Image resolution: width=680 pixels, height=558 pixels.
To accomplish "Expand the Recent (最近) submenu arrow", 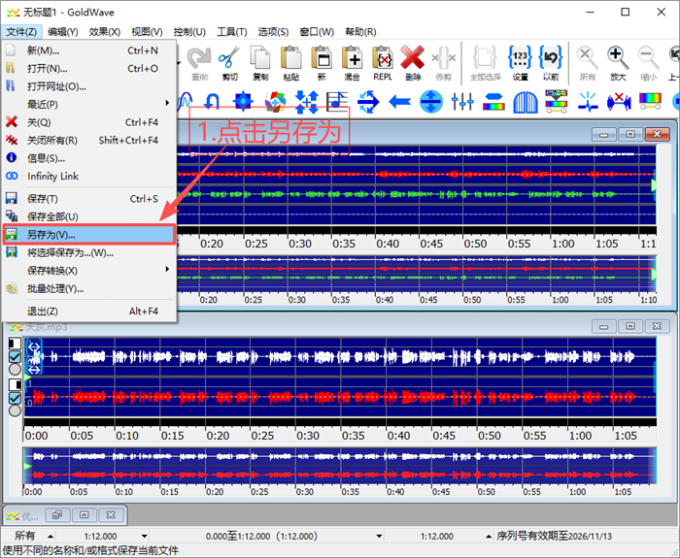I will coord(167,103).
